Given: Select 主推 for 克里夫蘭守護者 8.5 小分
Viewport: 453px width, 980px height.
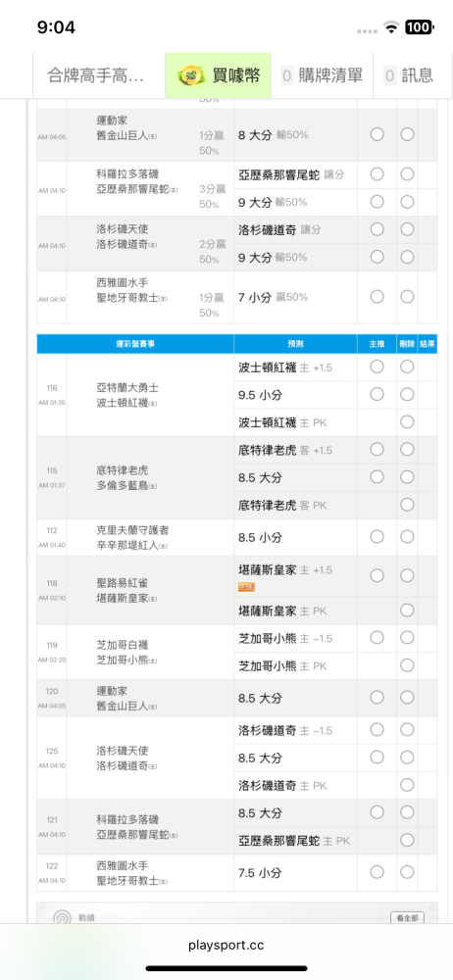Looking at the screenshot, I should coord(377,536).
